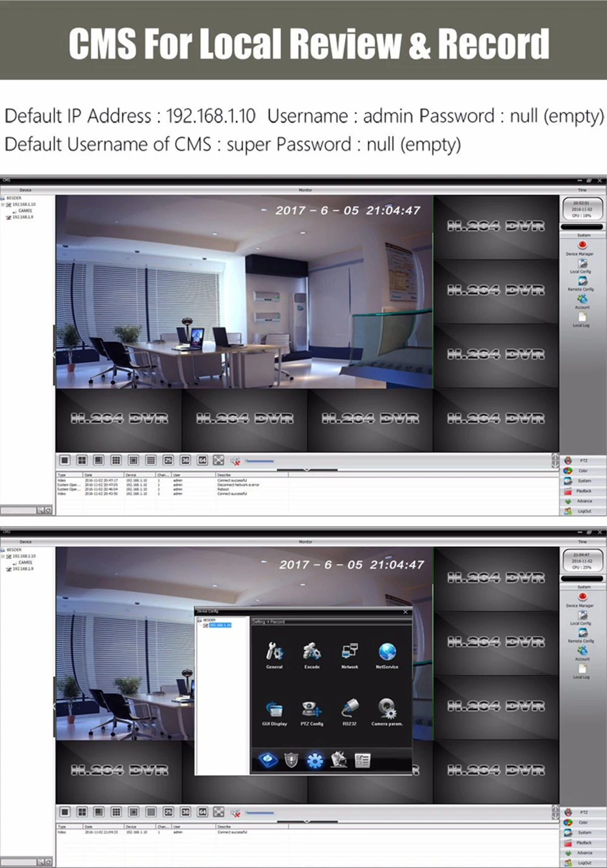Collapse 192.168.1.10 node in upper device tree
The height and width of the screenshot is (868, 607).
pyautogui.click(x=3, y=205)
